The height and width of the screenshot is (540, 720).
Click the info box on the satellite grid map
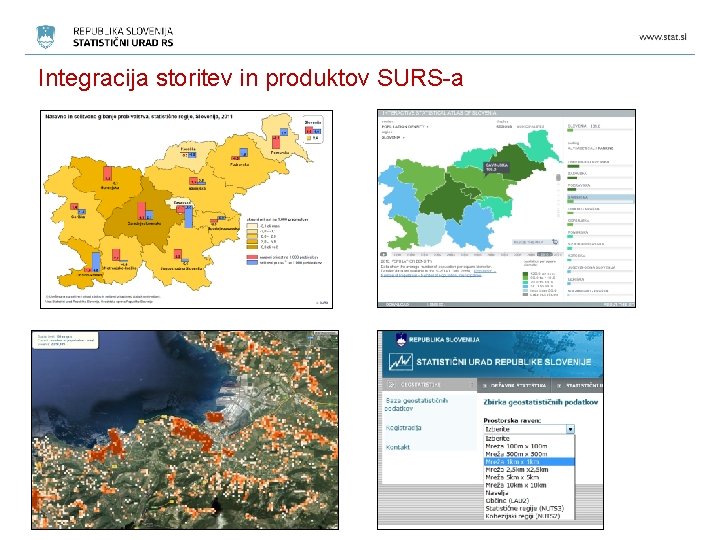click(x=66, y=340)
